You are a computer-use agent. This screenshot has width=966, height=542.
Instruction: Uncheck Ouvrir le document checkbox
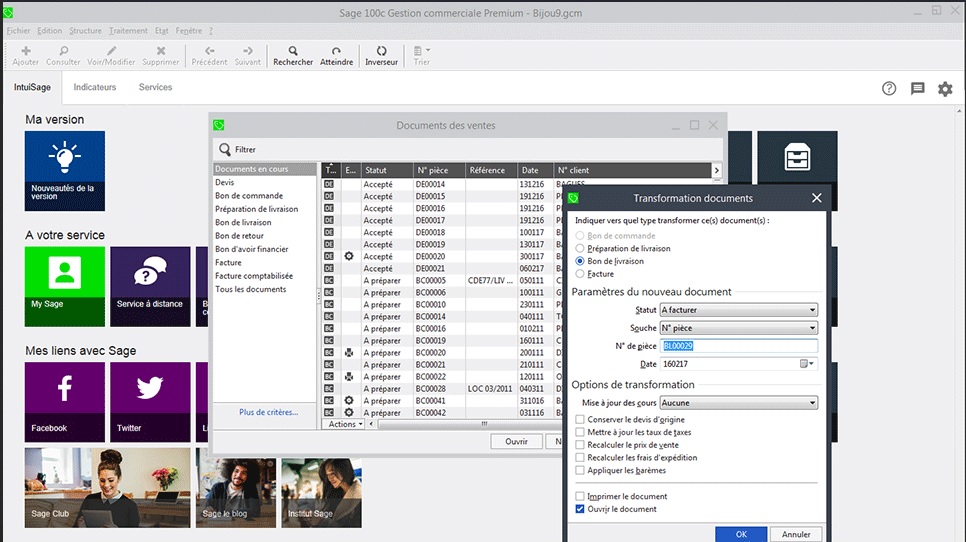pyautogui.click(x=580, y=509)
